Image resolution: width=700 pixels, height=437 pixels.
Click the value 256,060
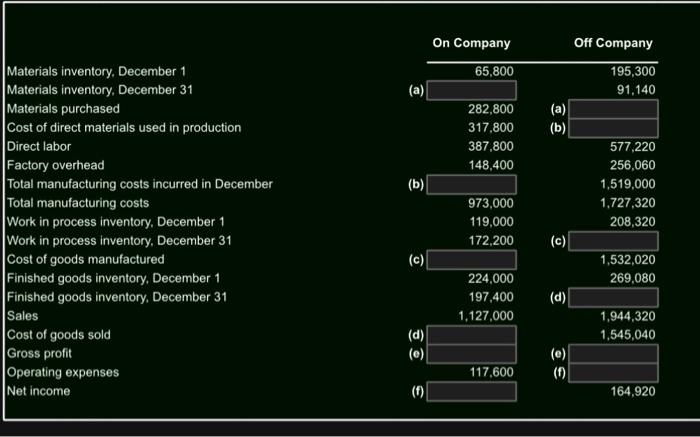(633, 165)
